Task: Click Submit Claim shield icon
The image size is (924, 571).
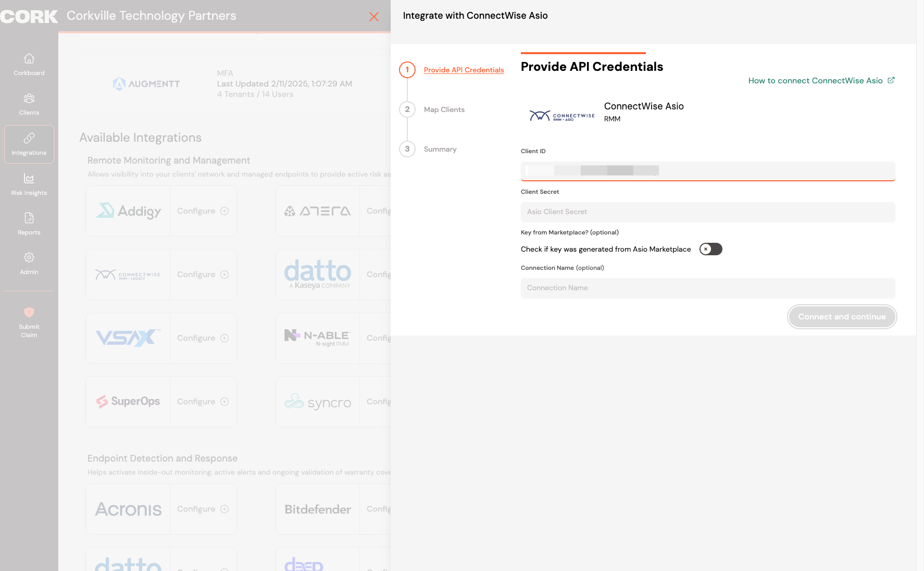Action: click(29, 312)
